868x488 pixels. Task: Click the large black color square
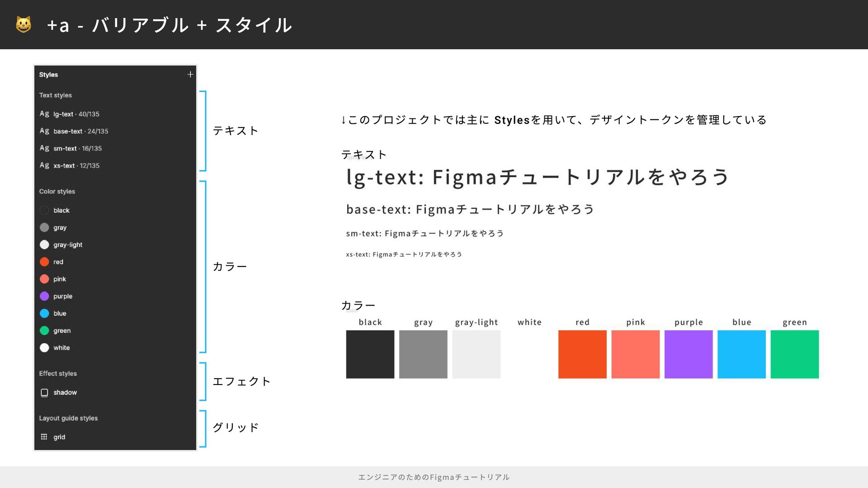coord(370,354)
